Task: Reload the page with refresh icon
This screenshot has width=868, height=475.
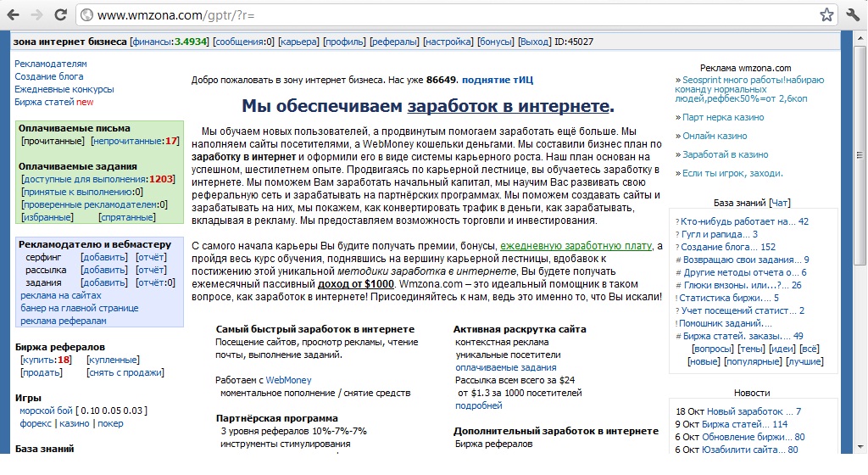Action: pyautogui.click(x=60, y=15)
